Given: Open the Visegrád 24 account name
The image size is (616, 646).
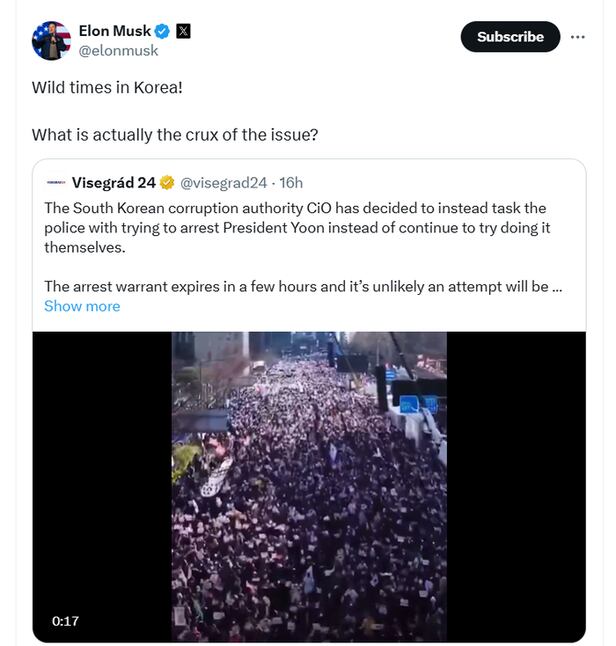Looking at the screenshot, I should tap(114, 182).
